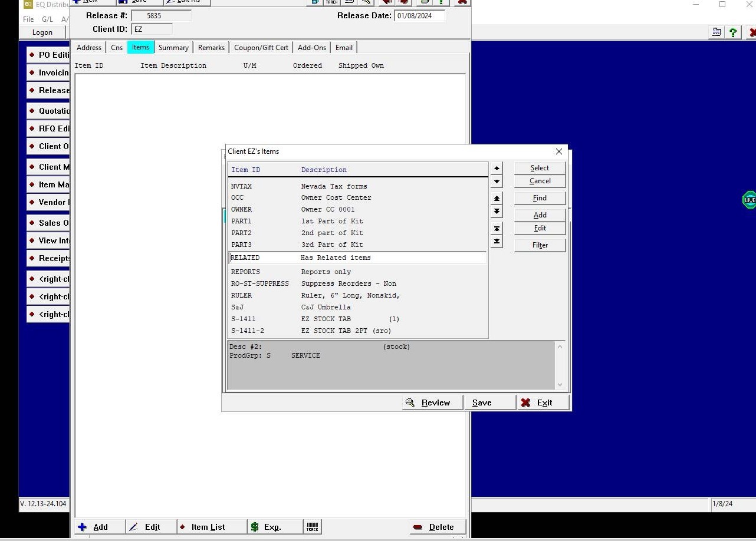The image size is (756, 541).
Task: Click Edit with pencil in bottom toolbar
Action: (x=152, y=527)
